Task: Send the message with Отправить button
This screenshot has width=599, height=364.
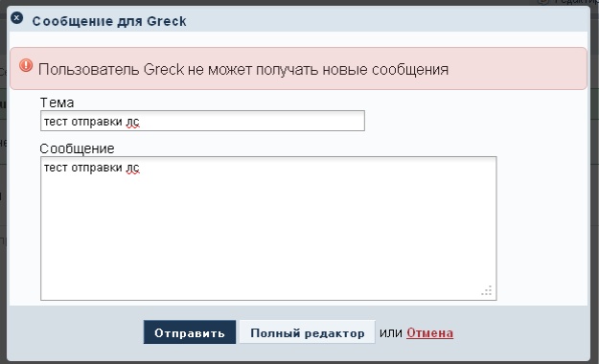Action: pos(190,332)
